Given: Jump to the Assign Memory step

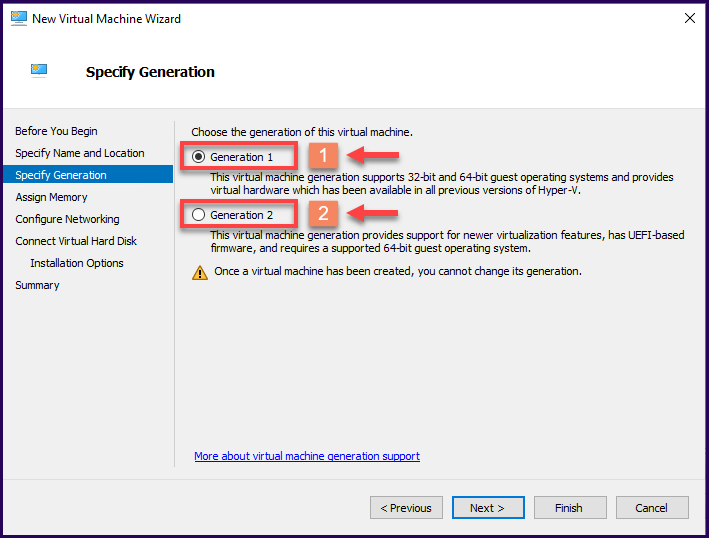Looking at the screenshot, I should [52, 197].
